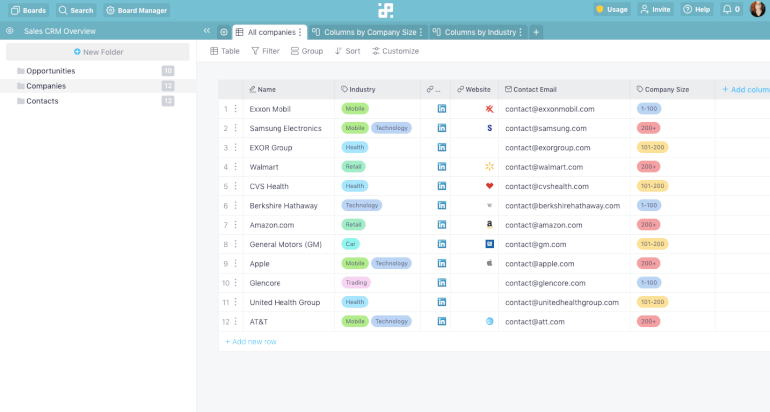Open Help menu
Screen dimensions: 770x412
(697, 9)
